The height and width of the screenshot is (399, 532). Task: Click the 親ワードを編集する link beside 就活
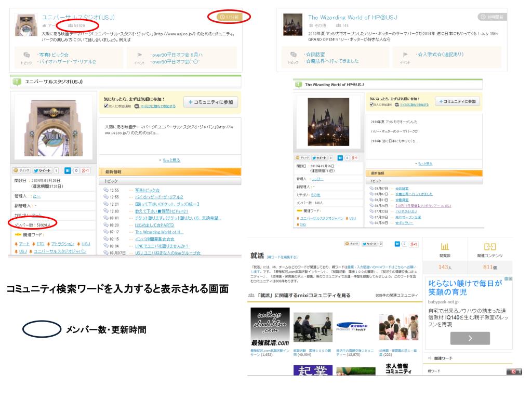(283, 257)
